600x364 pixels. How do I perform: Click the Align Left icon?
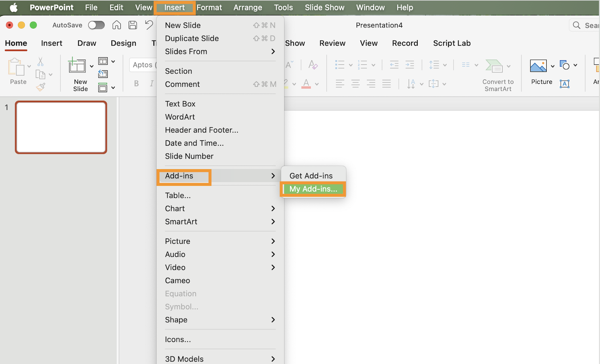pyautogui.click(x=340, y=84)
